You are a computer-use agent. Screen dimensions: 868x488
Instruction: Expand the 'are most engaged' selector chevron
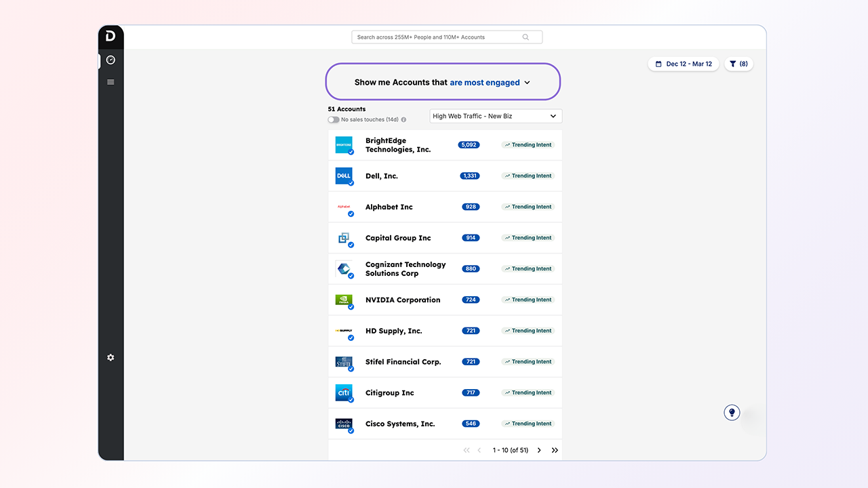pyautogui.click(x=527, y=83)
